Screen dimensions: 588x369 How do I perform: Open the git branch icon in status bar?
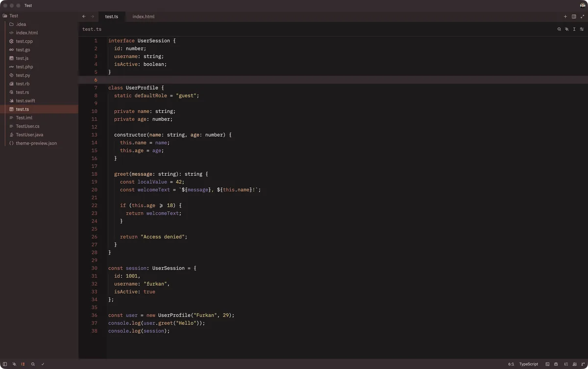pyautogui.click(x=583, y=364)
